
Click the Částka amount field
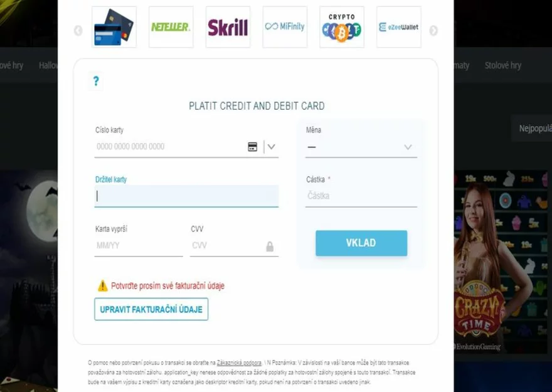tap(361, 196)
